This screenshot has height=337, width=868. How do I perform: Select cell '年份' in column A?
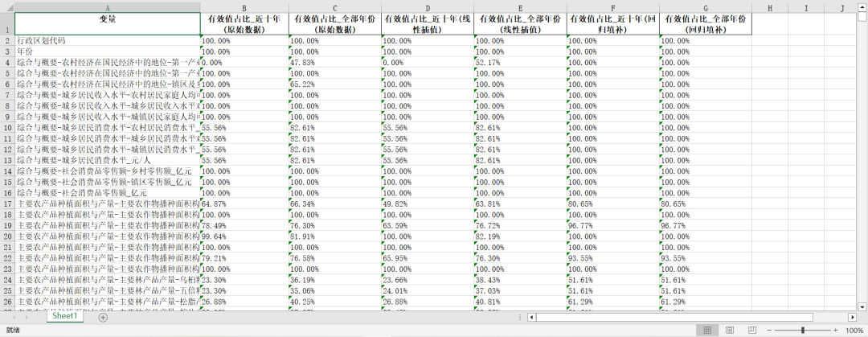pos(108,51)
